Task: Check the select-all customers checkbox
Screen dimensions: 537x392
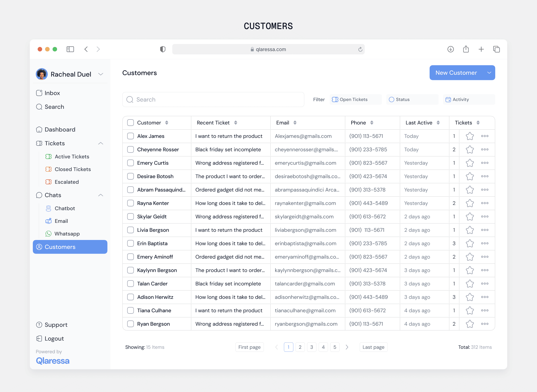Action: [131, 123]
